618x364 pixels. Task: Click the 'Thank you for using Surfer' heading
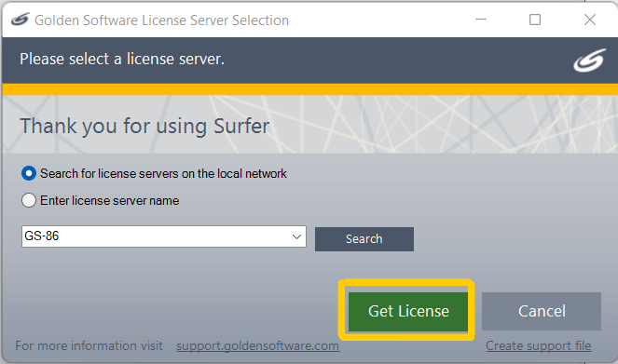pos(144,127)
